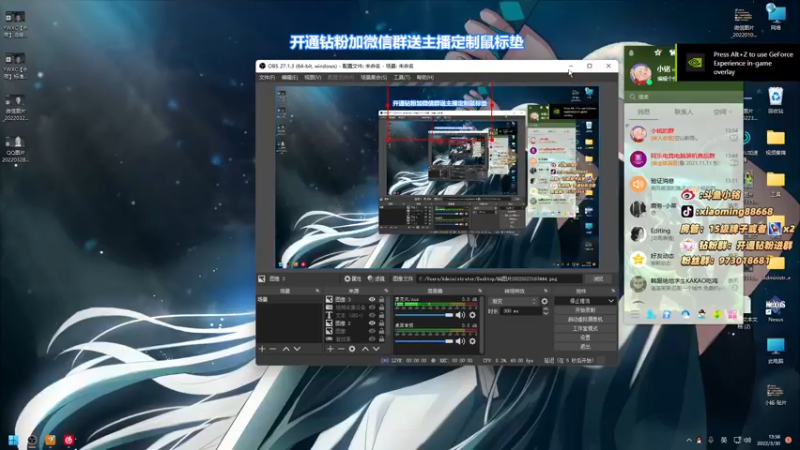This screenshot has height=450, width=800.
Task: Increase transition duration with stepper arrows
Action: [x=545, y=311]
